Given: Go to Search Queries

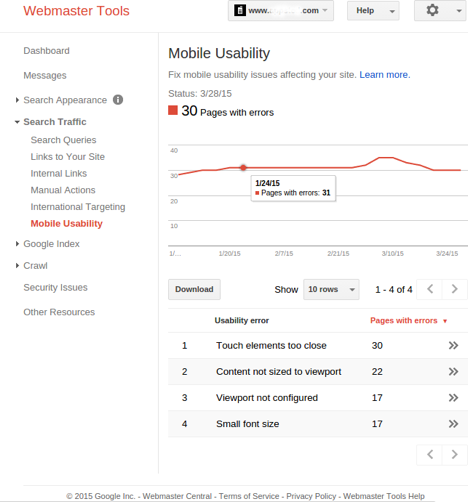Looking at the screenshot, I should (63, 140).
